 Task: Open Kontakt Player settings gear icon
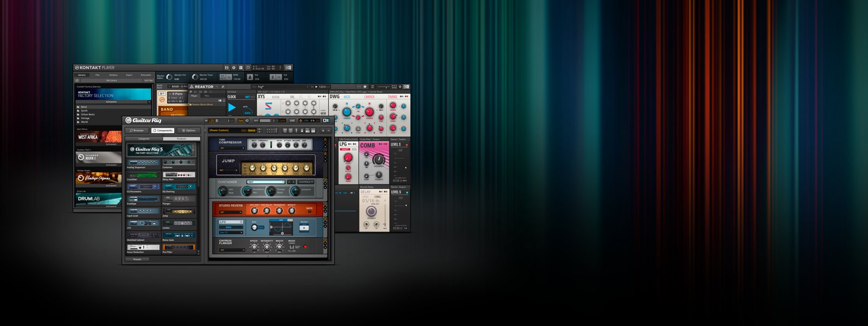coord(234,68)
